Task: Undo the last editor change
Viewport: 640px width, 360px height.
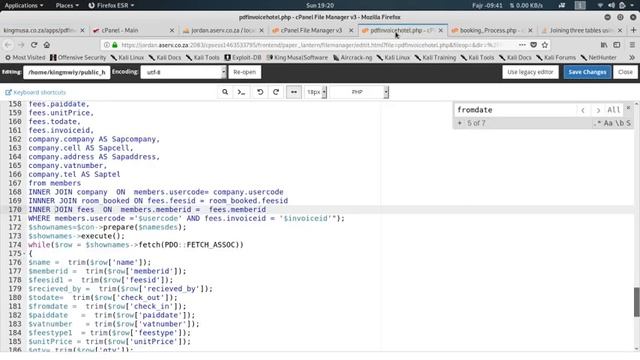Action: coord(260,92)
